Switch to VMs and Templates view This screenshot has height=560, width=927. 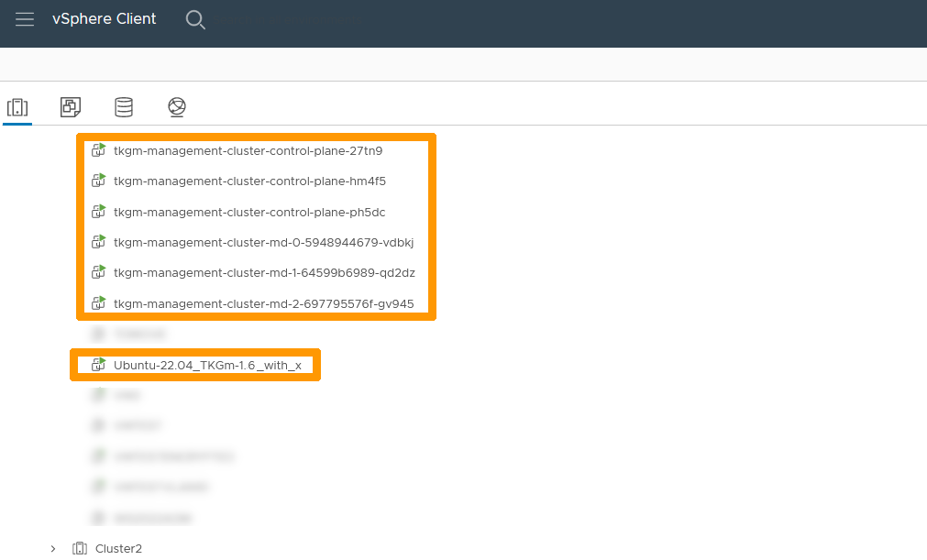tap(71, 107)
